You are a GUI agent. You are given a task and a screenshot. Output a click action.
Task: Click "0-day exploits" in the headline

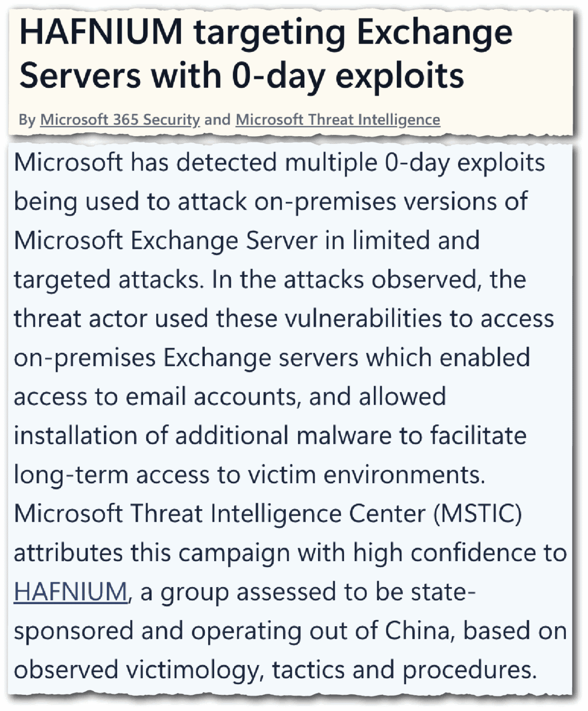click(x=347, y=76)
